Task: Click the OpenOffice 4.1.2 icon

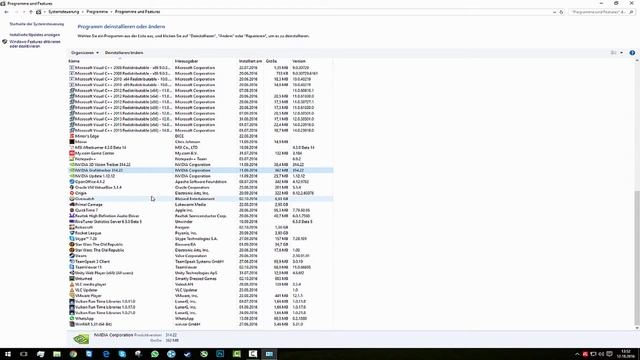Action: coord(72,182)
